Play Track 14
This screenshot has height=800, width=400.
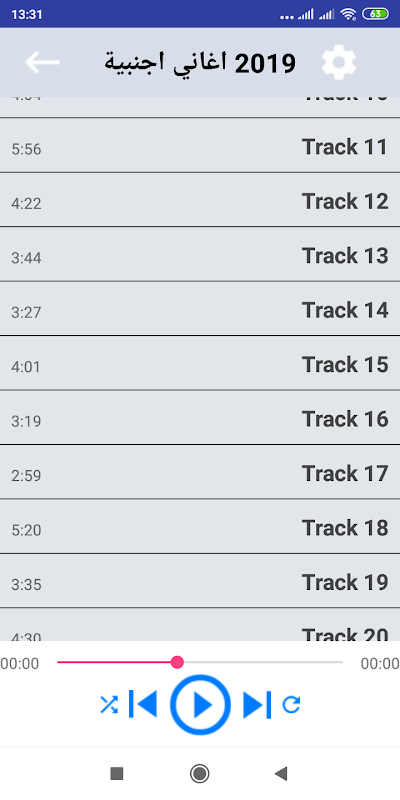coord(200,309)
